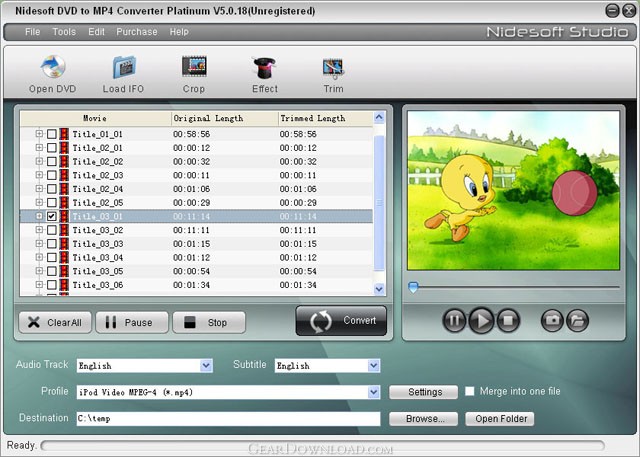Check the Title_03_06 checkbox
The image size is (640, 457).
(51, 285)
